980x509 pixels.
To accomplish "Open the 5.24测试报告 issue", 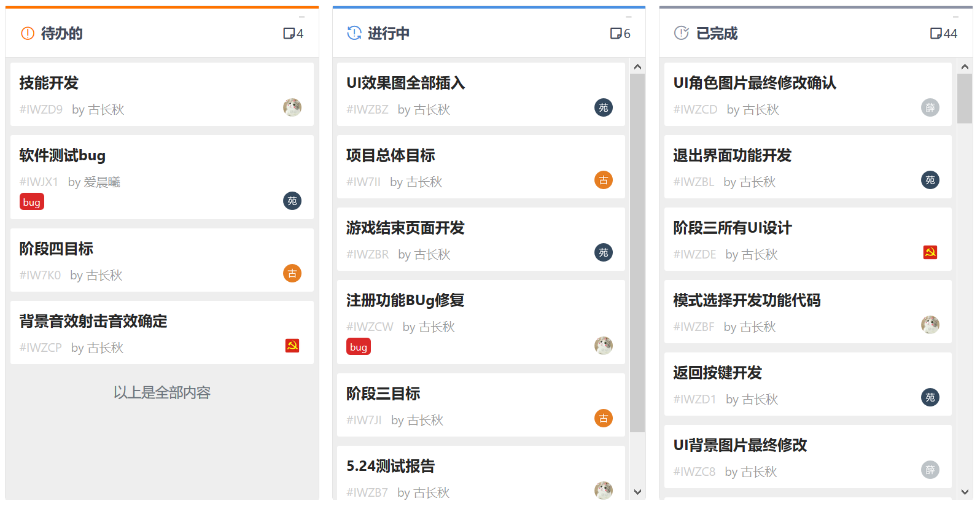I will pyautogui.click(x=391, y=466).
